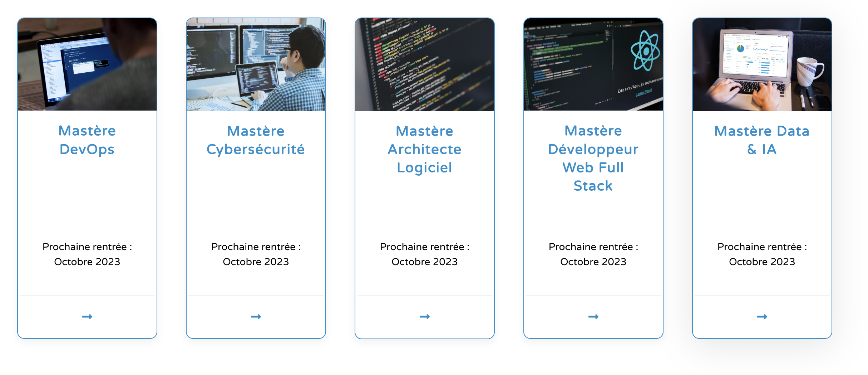Image resolution: width=868 pixels, height=375 pixels.
Task: Select the Architecte Logiciel code image
Action: [425, 64]
